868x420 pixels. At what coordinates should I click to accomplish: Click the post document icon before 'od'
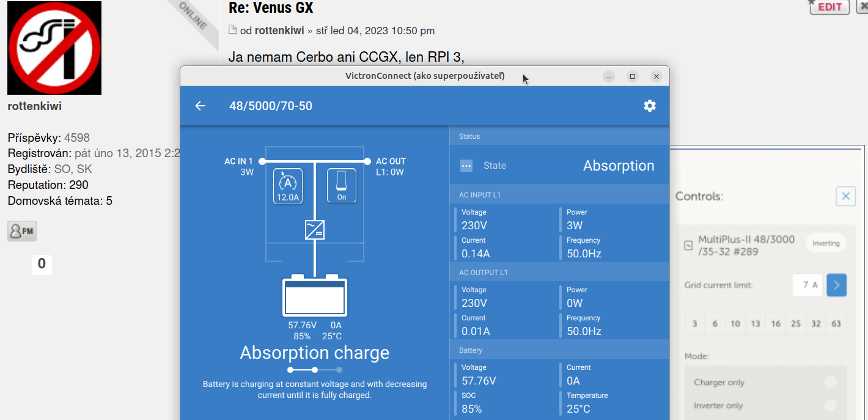click(232, 30)
